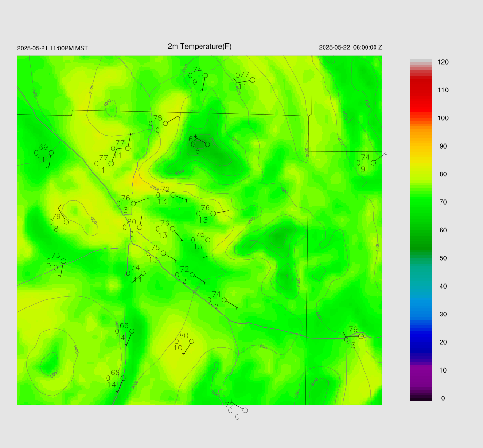Click the station temperature reading 73
The image size is (483, 448).
click(x=56, y=256)
